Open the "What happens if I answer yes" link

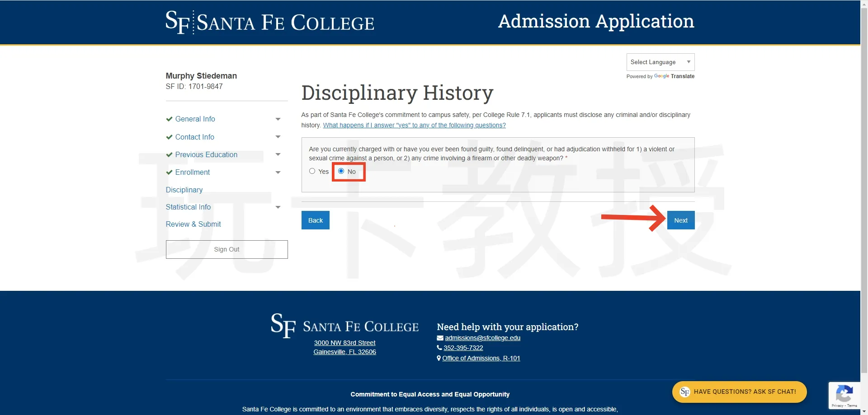click(414, 126)
